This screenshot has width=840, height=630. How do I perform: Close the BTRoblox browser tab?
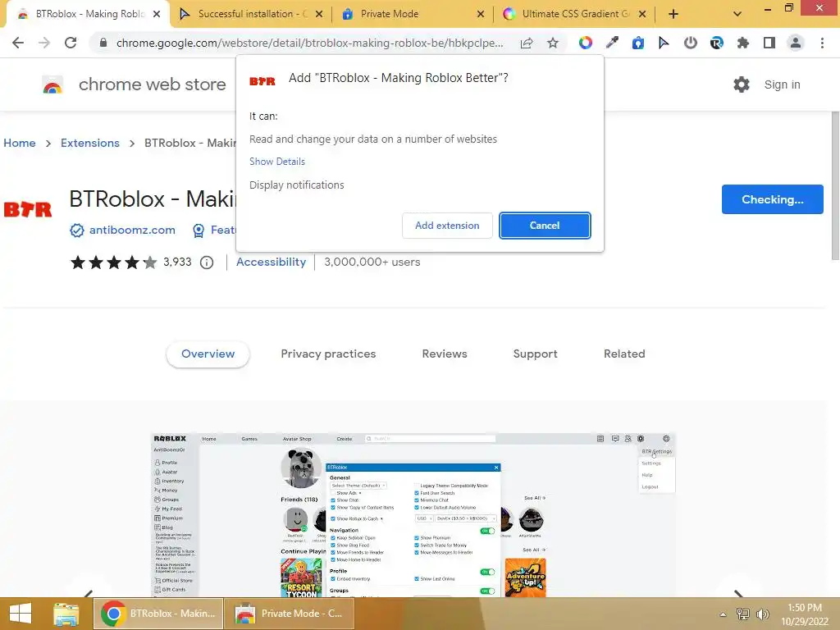157,14
